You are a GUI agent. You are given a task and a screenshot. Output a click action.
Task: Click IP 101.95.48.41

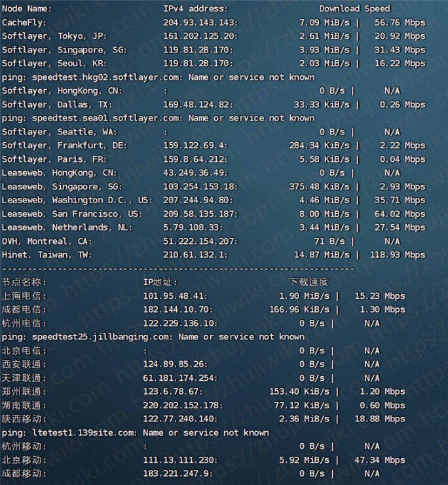pyautogui.click(x=176, y=296)
